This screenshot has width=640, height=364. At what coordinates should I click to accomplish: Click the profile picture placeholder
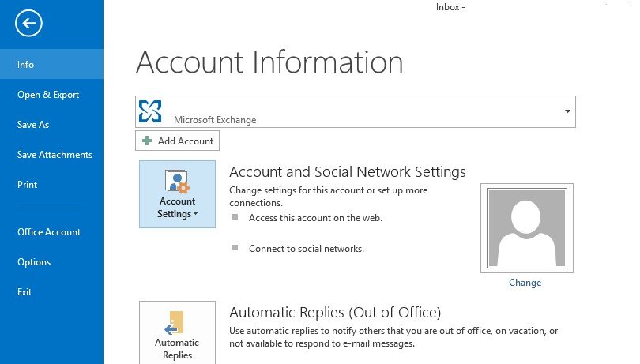tap(526, 228)
